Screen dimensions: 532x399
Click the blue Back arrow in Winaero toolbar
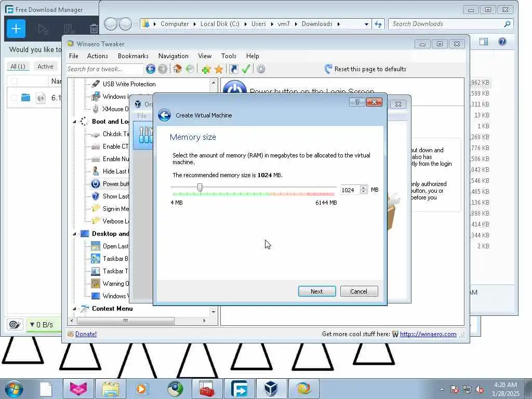pos(151,69)
